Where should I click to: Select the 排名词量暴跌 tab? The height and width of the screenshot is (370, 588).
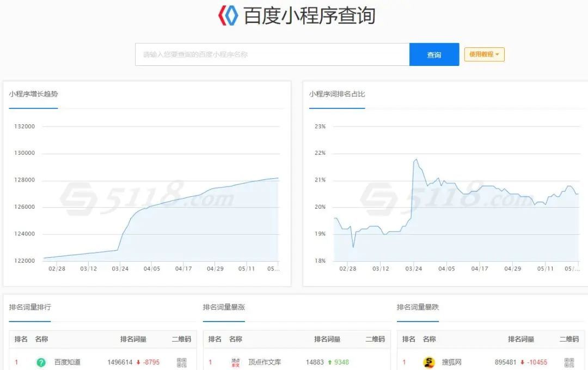418,307
